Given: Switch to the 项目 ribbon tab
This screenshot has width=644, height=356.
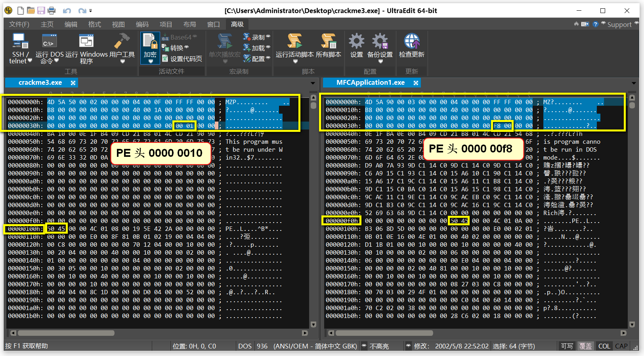Looking at the screenshot, I should (166, 24).
